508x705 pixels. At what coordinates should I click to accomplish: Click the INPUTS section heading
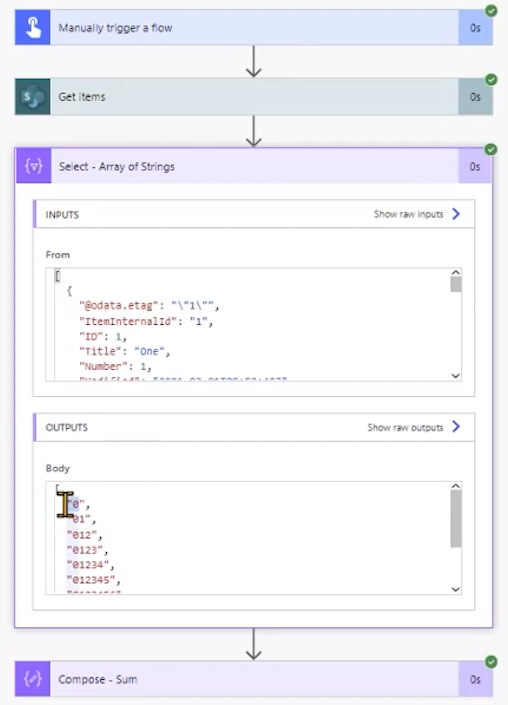(x=62, y=215)
